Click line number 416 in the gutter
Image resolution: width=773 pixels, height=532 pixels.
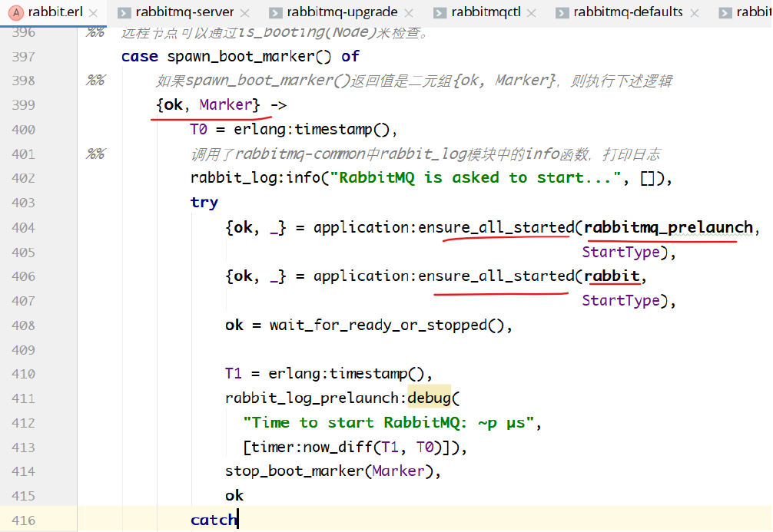coord(23,520)
